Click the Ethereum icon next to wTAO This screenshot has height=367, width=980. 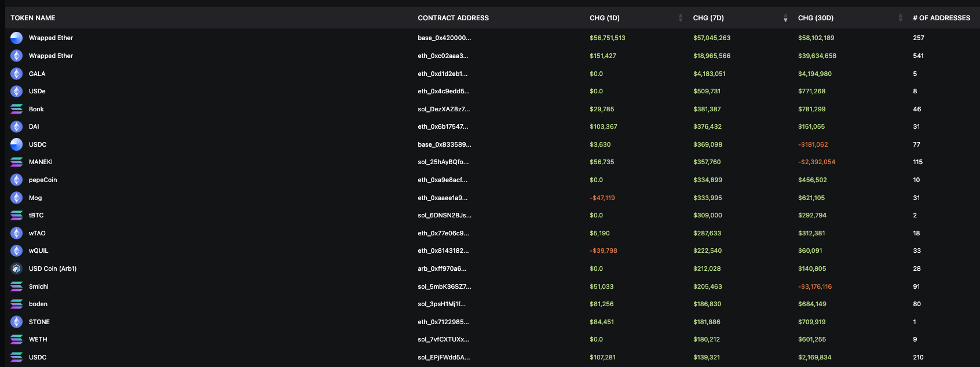[x=17, y=233]
